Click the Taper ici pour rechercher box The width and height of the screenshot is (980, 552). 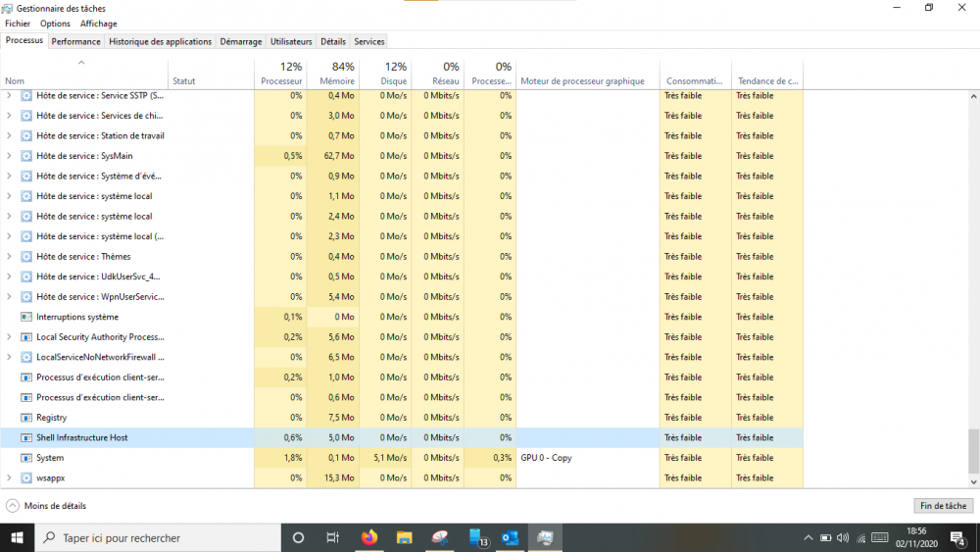[x=157, y=537]
